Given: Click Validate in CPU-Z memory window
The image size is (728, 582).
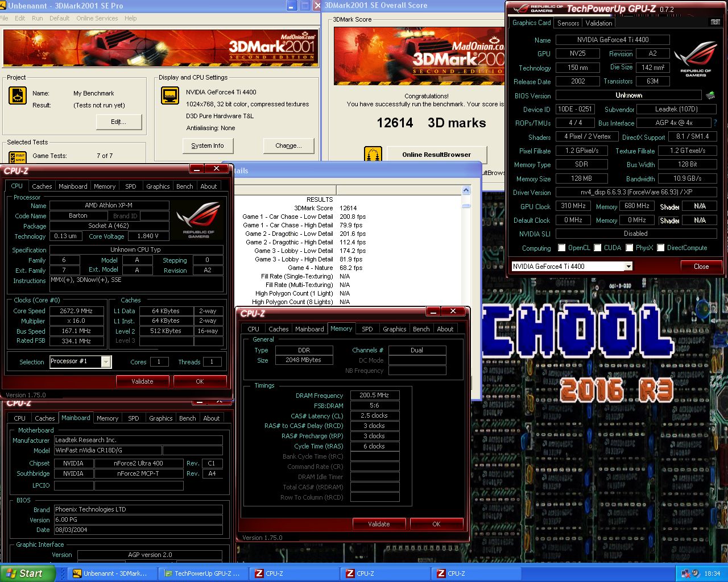Looking at the screenshot, I should (x=379, y=524).
